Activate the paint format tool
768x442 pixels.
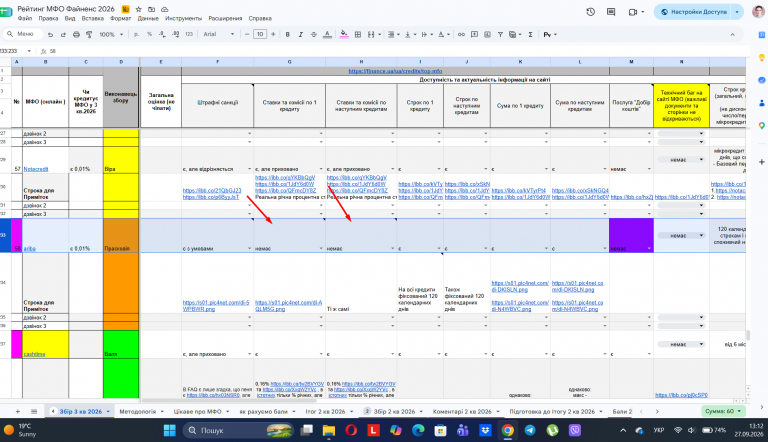pyautogui.click(x=89, y=34)
